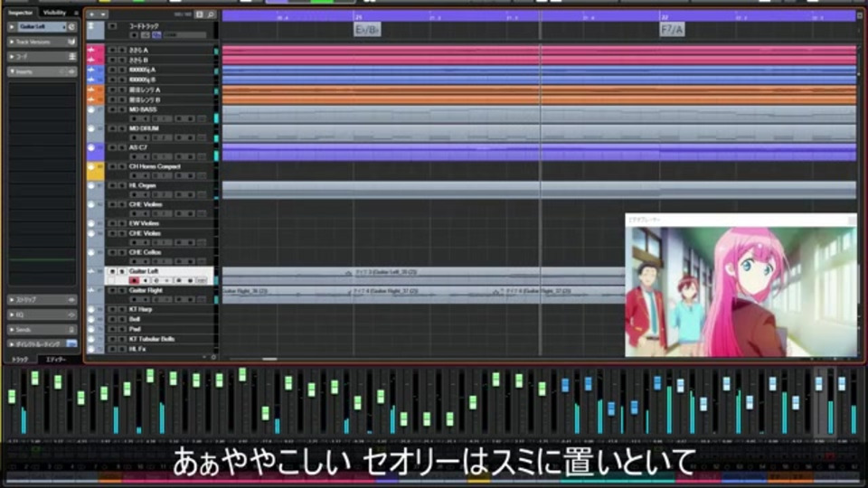Solo the HL Organ track
This screenshot has height=488, width=868.
pos(122,185)
